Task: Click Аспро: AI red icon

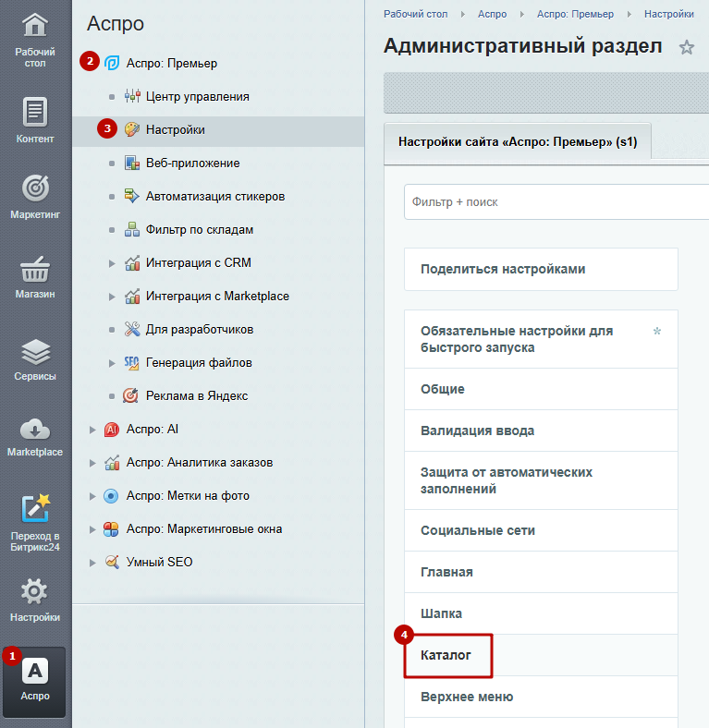Action: click(x=112, y=430)
